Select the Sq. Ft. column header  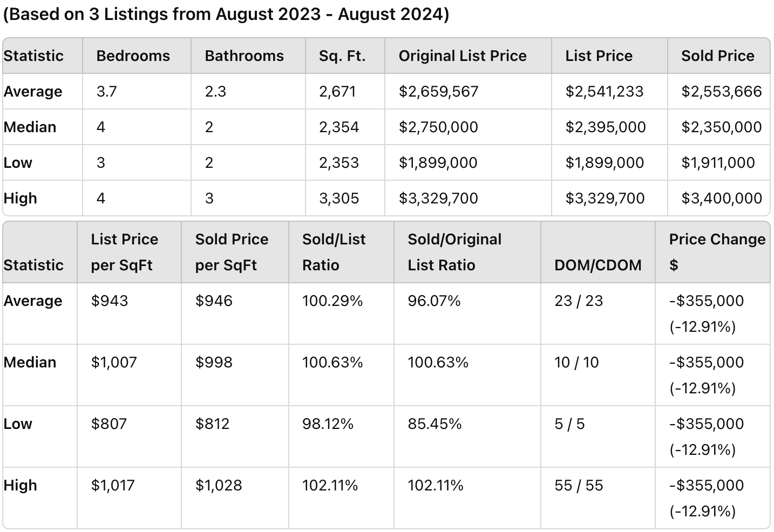coord(342,56)
